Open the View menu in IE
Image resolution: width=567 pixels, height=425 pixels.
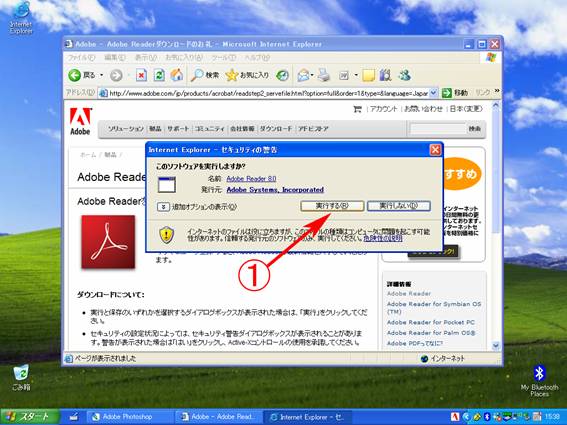coord(146,58)
